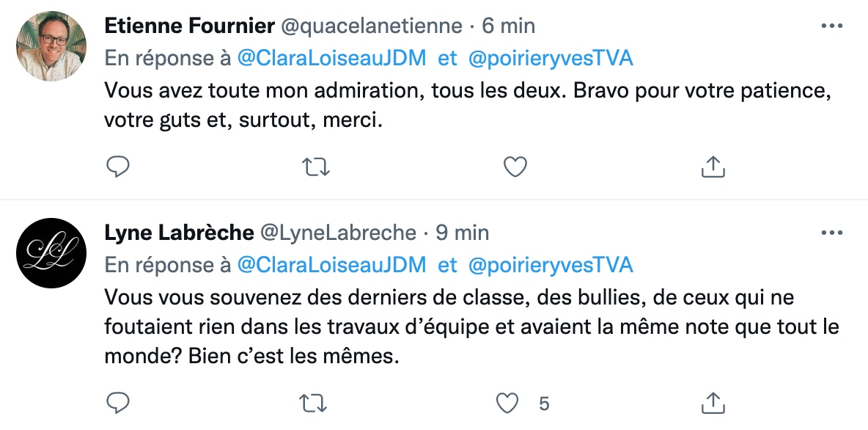Open @poirieryvesTVA mention in Lyne's reply

point(551,266)
